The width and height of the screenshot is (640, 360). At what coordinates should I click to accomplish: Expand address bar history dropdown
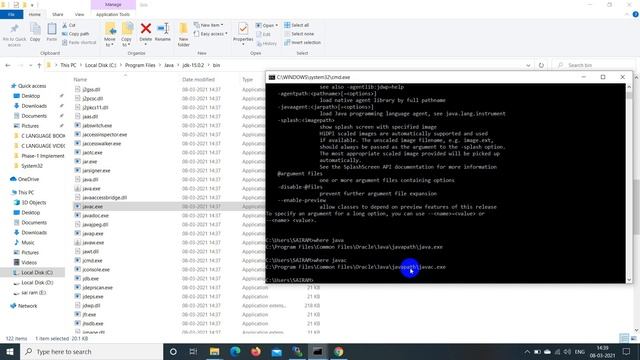tap(528, 65)
